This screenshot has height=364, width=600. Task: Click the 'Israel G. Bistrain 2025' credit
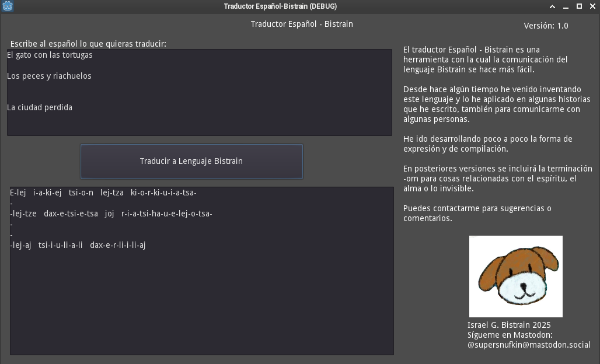509,325
